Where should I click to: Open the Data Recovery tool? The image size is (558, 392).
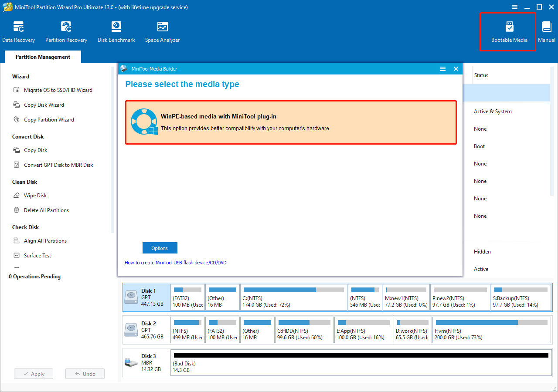19,30
